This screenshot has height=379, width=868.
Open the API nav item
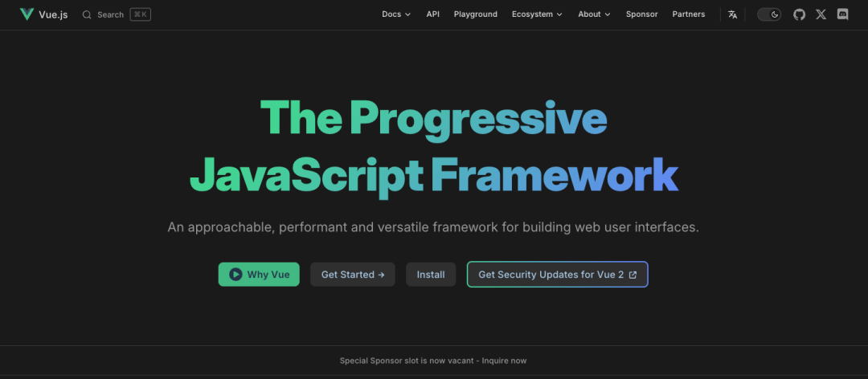coord(433,14)
